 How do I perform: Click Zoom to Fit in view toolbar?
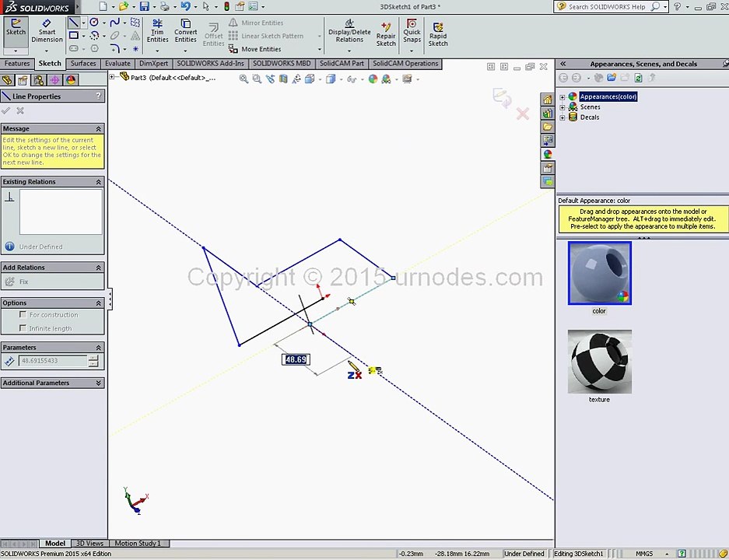[x=244, y=79]
